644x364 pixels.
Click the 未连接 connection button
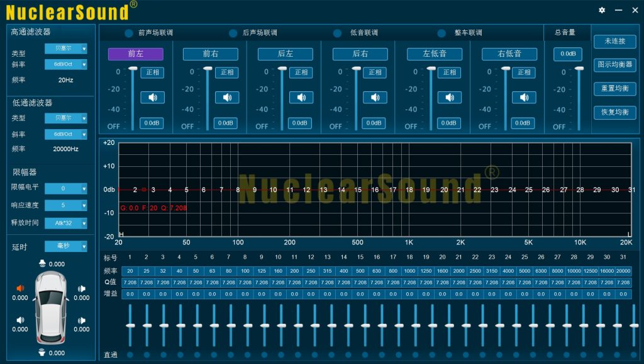[x=615, y=41]
